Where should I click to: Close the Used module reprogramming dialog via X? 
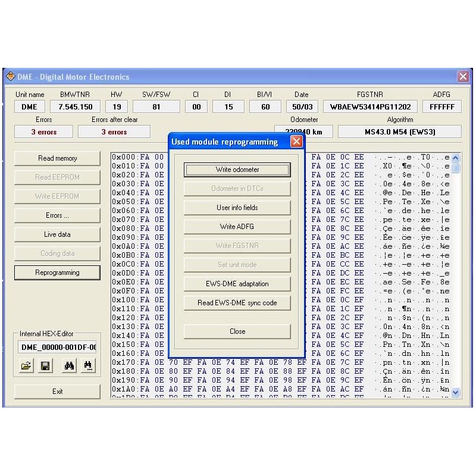(296, 142)
